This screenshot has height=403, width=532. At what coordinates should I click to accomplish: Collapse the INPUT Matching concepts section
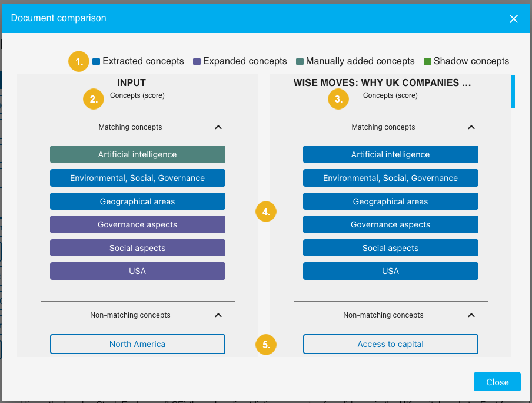click(x=218, y=127)
